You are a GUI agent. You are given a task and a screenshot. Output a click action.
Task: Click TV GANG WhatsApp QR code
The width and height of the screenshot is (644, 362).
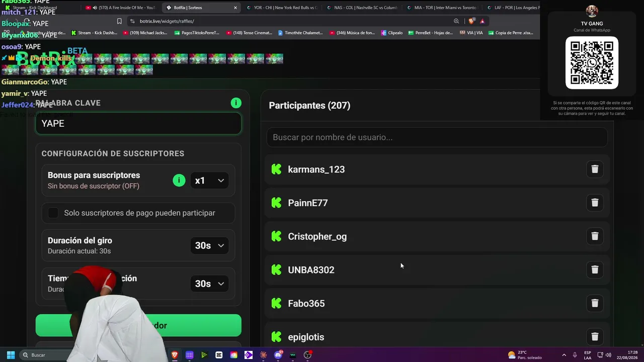pos(592,63)
